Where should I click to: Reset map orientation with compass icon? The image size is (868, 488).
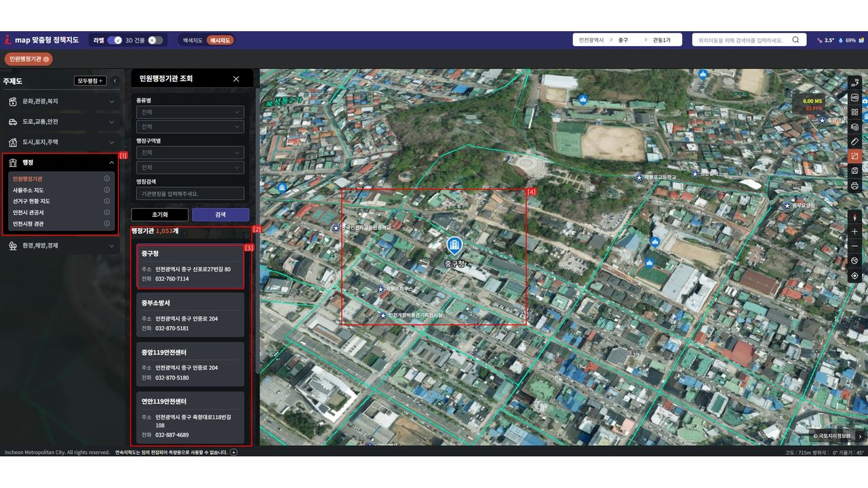click(854, 217)
